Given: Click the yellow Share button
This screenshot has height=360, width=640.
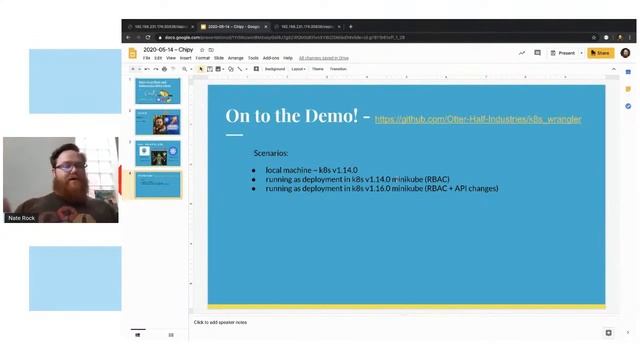Looking at the screenshot, I should tap(600, 53).
